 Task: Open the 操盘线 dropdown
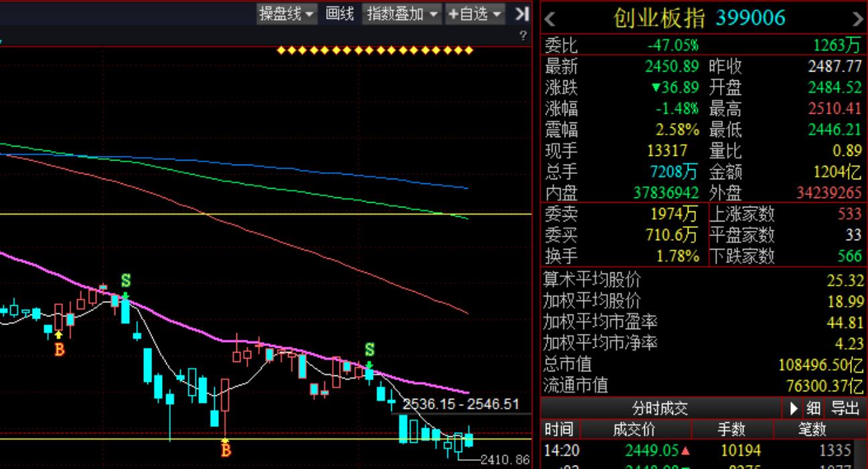pyautogui.click(x=287, y=14)
